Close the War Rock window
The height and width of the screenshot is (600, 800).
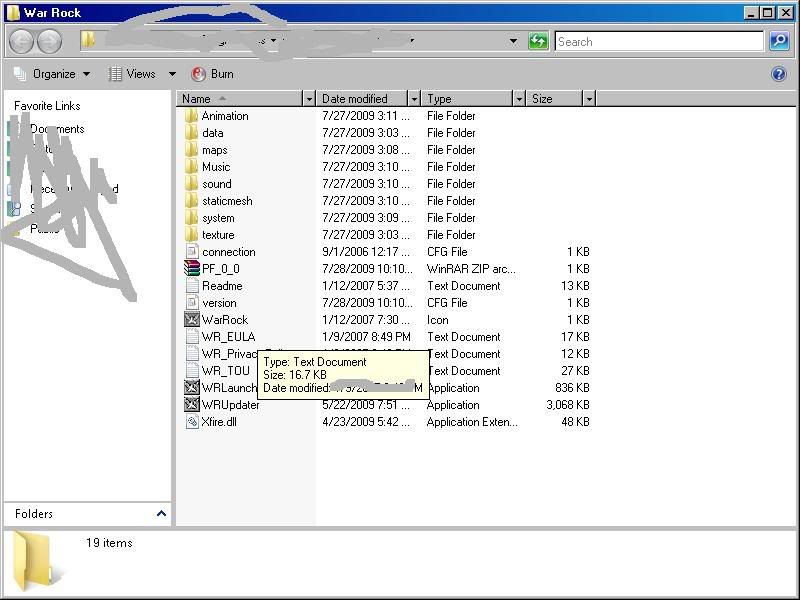(x=786, y=13)
